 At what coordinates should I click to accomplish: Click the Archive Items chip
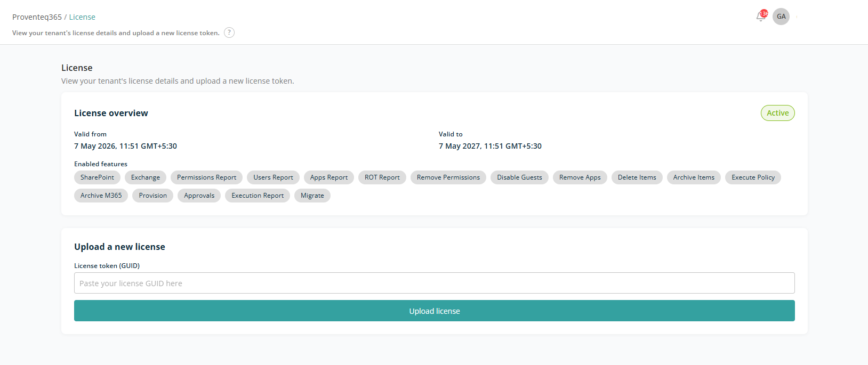[694, 177]
